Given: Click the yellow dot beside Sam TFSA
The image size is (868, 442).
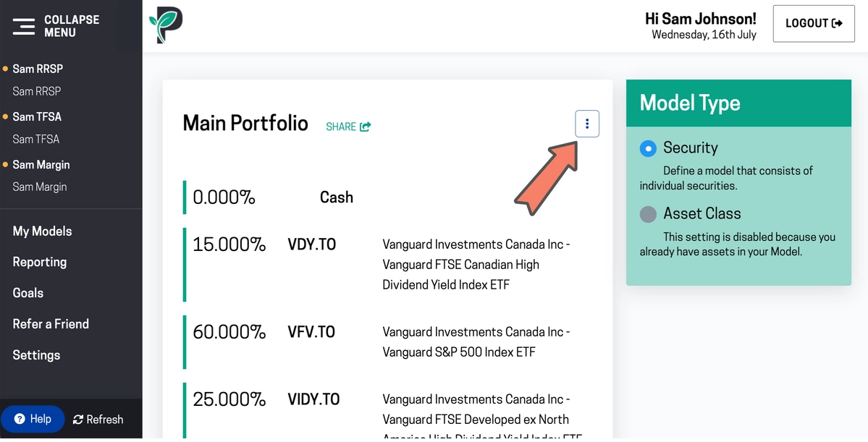Looking at the screenshot, I should [x=6, y=116].
